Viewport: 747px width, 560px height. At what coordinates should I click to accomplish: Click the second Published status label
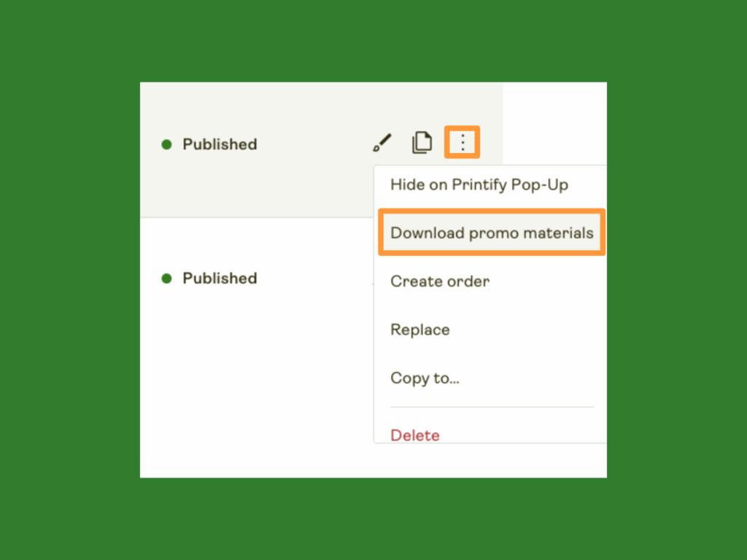click(x=220, y=279)
